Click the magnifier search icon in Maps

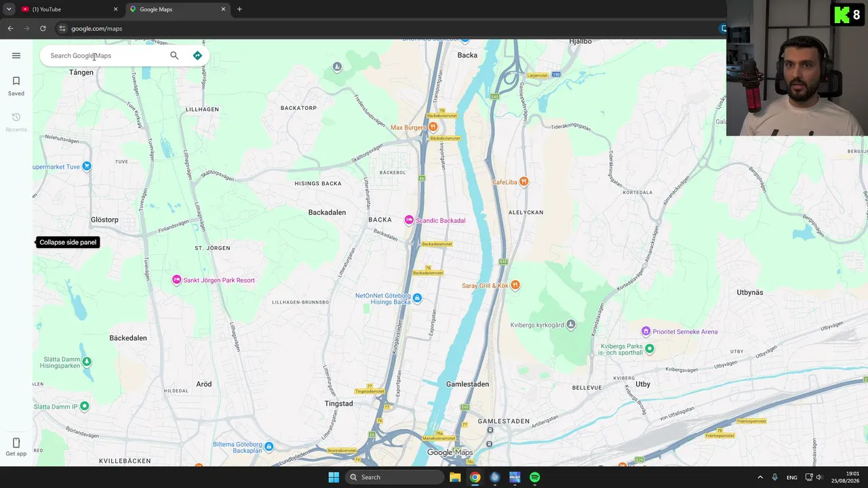(174, 56)
